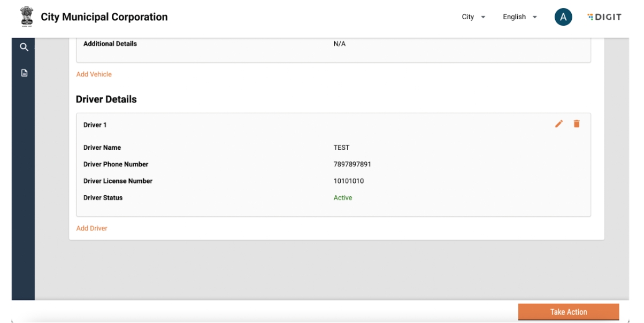Click the national emblem logo
The width and height of the screenshot is (644, 323).
(26, 17)
